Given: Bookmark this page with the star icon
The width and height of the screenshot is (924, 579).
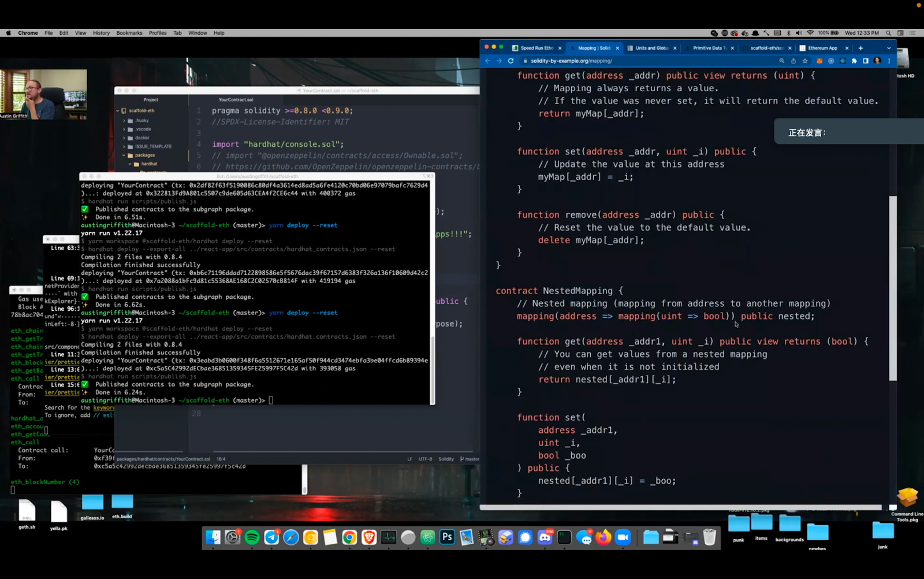Looking at the screenshot, I should tap(805, 61).
